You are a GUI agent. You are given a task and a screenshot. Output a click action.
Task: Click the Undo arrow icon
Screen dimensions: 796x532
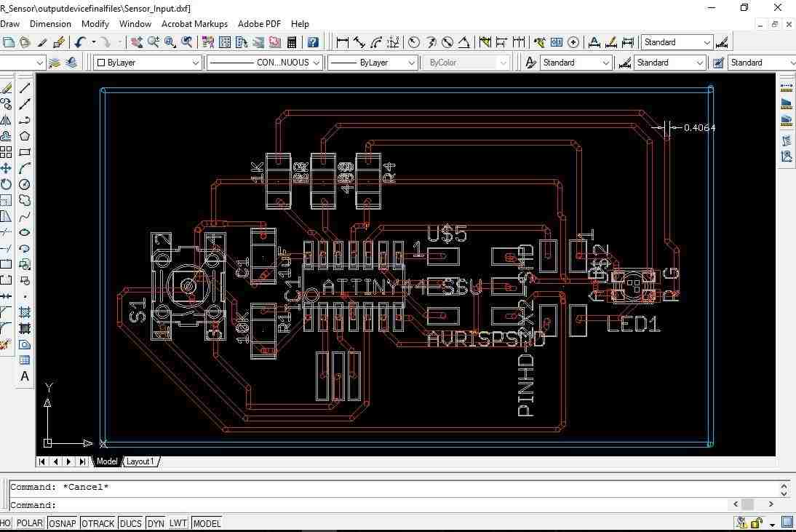80,42
